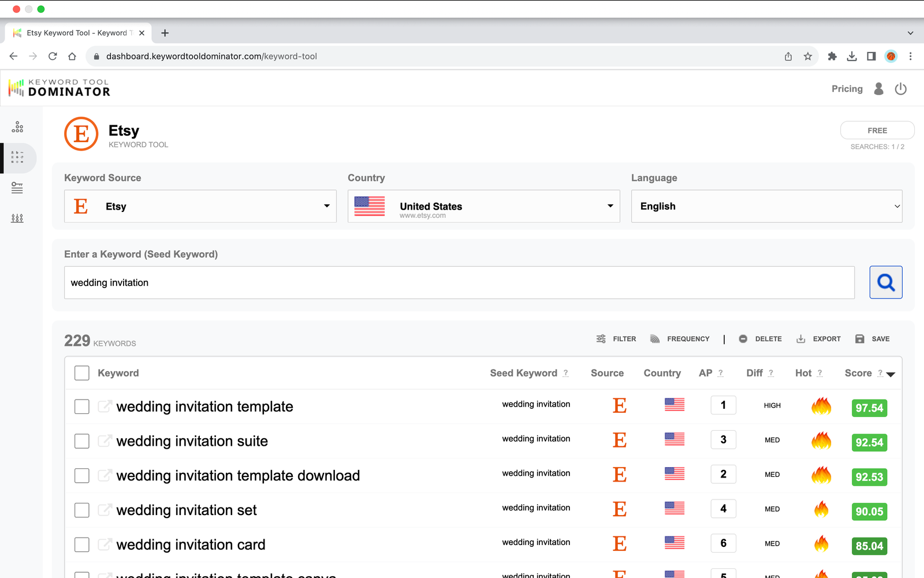This screenshot has height=578, width=924.
Task: Click the AP rank box showing 6
Action: click(724, 543)
